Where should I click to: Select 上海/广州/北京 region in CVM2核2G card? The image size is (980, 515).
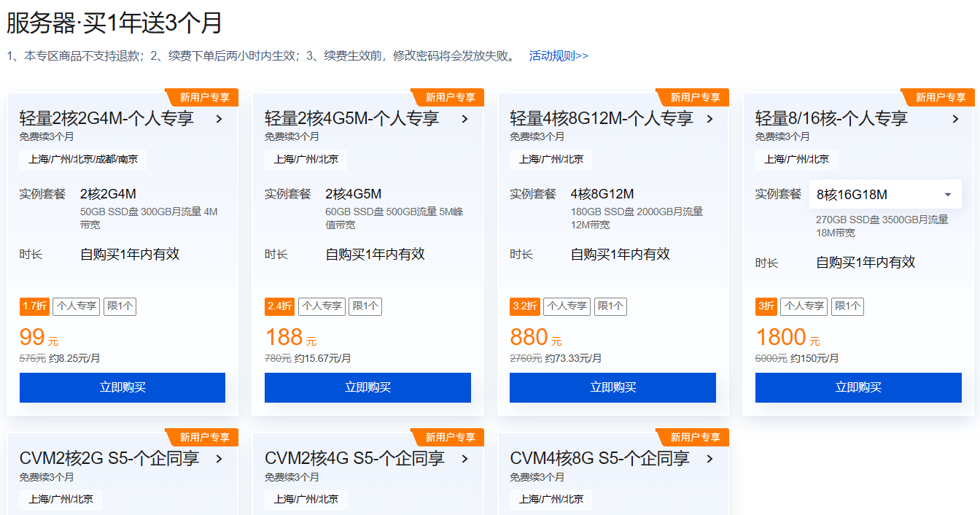point(61,500)
